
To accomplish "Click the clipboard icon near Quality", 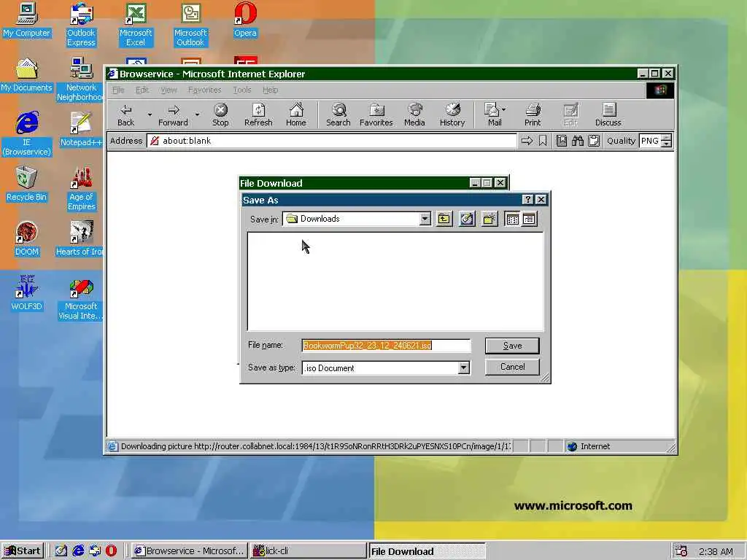I will [x=594, y=141].
